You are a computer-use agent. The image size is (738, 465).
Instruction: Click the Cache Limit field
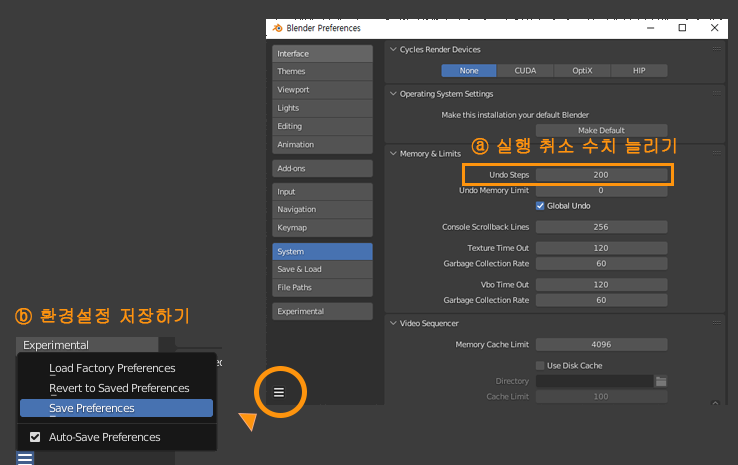602,397
